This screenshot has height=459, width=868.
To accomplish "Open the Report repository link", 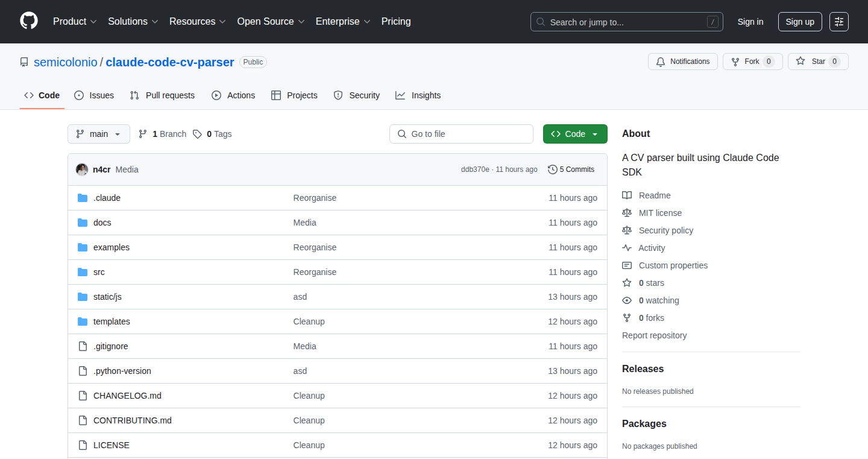I will [x=654, y=335].
